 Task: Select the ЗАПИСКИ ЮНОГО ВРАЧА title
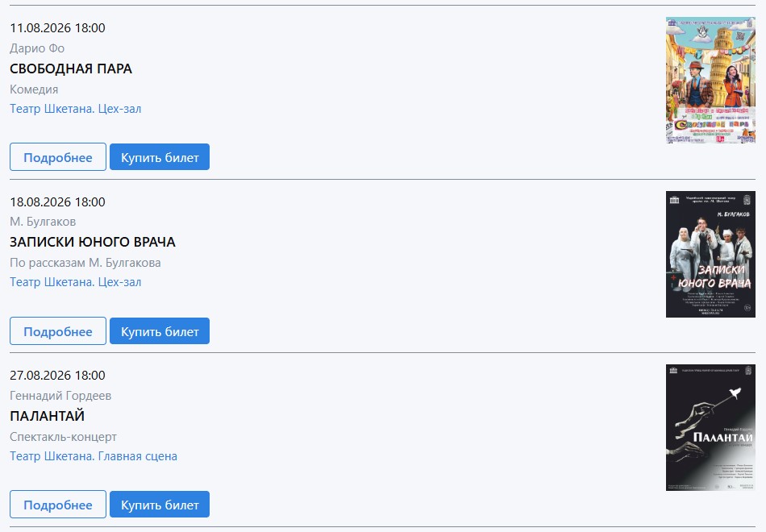[93, 242]
